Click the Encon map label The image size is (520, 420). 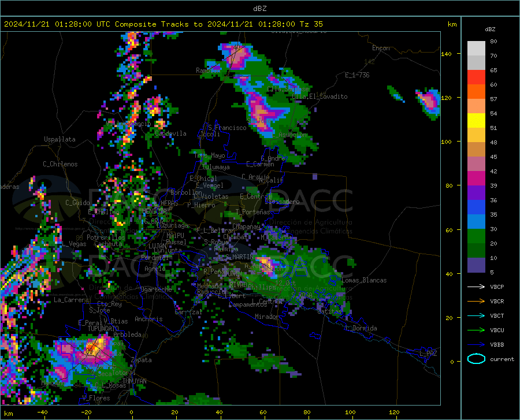pyautogui.click(x=381, y=48)
